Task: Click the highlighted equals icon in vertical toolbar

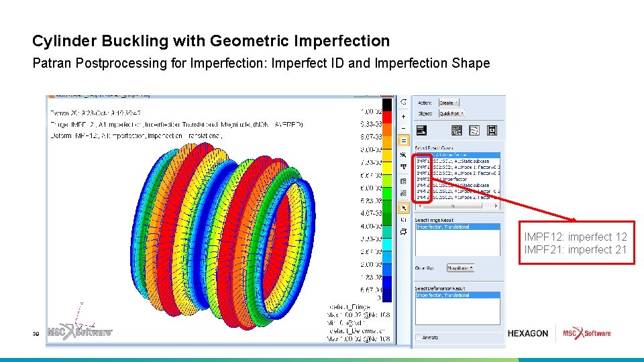Action: coord(403,141)
